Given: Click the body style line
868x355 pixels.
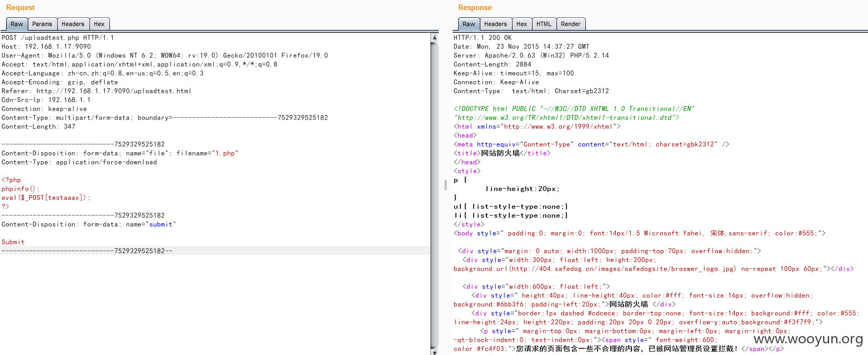Looking at the screenshot, I should click(x=640, y=233).
